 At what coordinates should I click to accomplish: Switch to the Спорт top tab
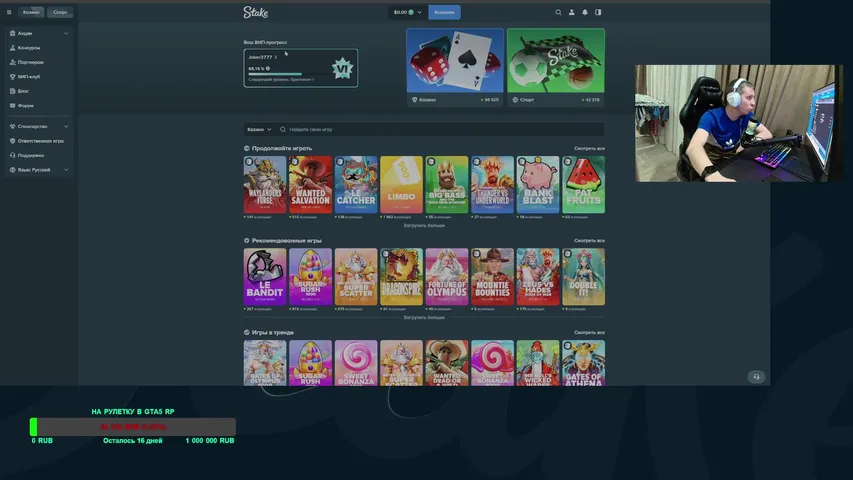(x=60, y=12)
